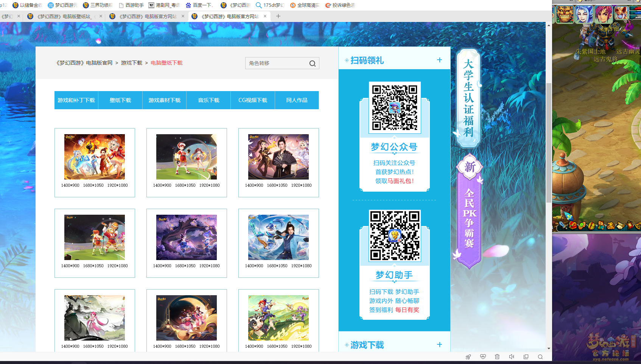Click the 电脑壁纸下载 breadcrumb link
This screenshot has height=364, width=641.
(x=166, y=63)
